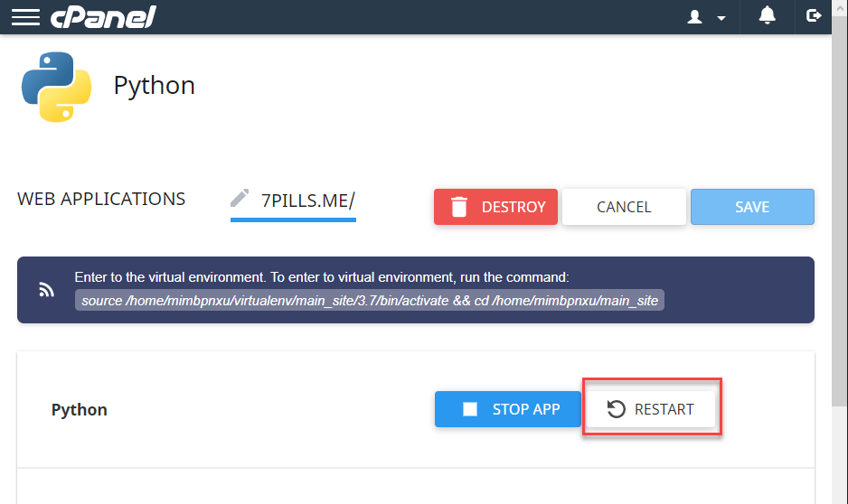848x504 pixels.
Task: Select the 7PILLS.ME/ tab
Action: 293,203
